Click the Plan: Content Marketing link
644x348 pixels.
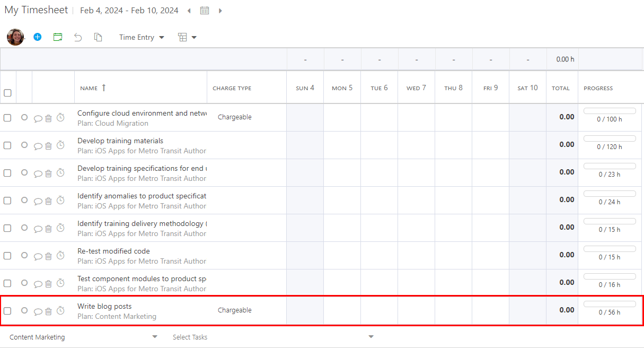pos(117,316)
